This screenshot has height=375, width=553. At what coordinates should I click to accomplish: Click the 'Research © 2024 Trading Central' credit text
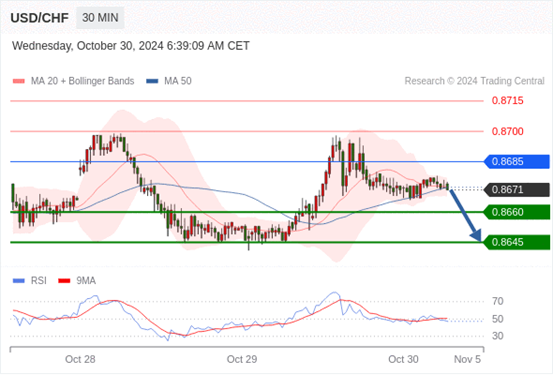pyautogui.click(x=474, y=81)
